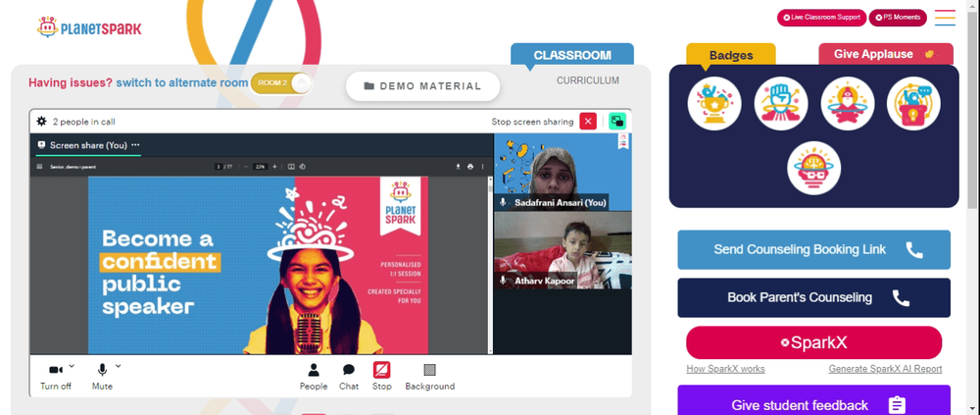Viewport: 980px width, 415px height.
Task: Print the shared PDF
Action: click(x=470, y=167)
